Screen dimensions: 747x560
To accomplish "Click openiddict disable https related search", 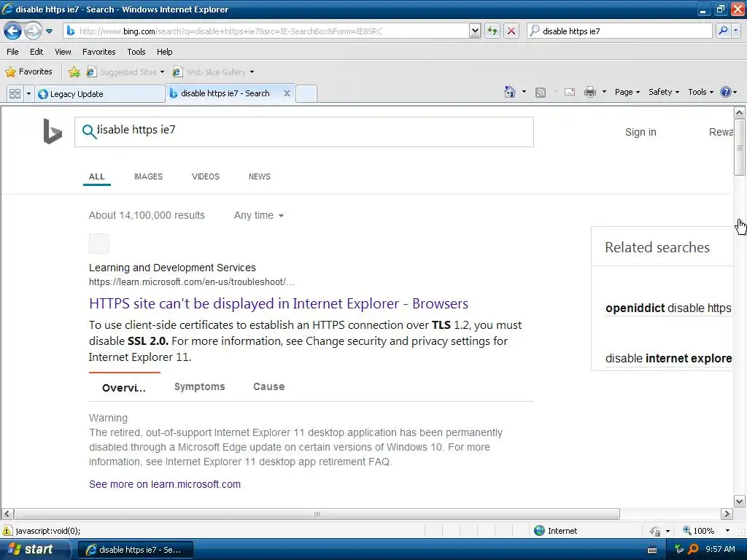I will tap(668, 308).
